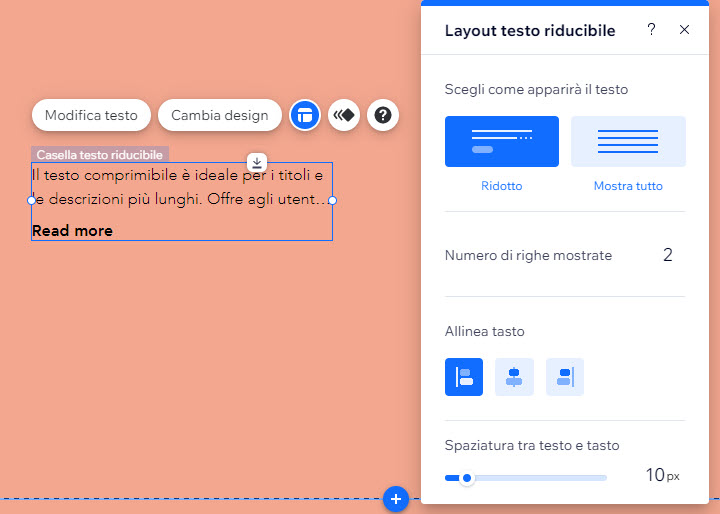720x514 pixels.
Task: Click the Cambia design button
Action: click(x=220, y=115)
